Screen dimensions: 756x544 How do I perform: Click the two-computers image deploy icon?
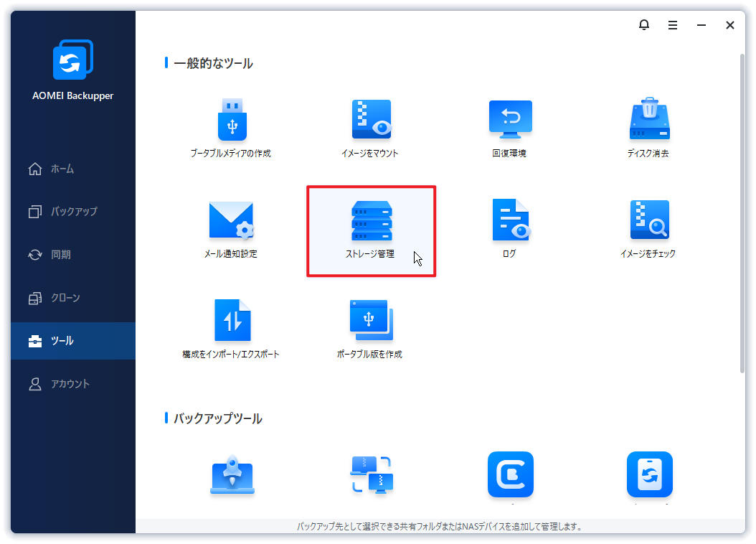tap(372, 474)
